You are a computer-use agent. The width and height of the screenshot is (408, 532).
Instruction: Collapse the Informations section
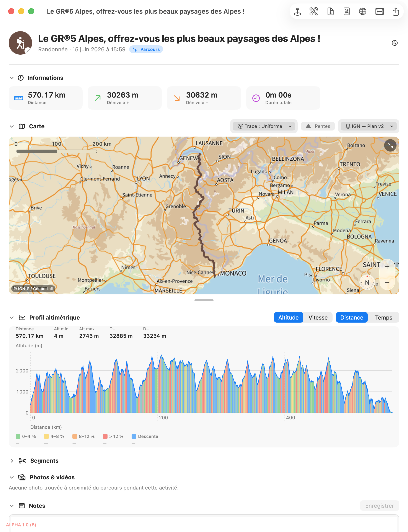(x=11, y=78)
